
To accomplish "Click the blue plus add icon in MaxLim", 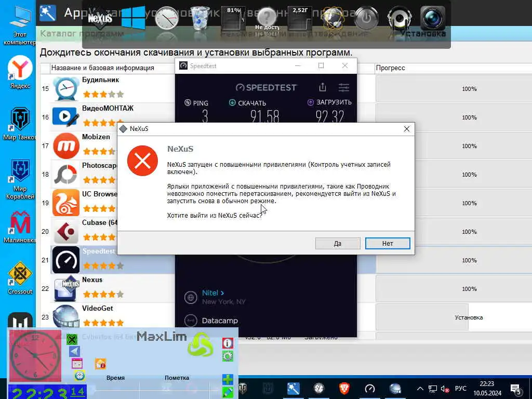I will tap(228, 379).
